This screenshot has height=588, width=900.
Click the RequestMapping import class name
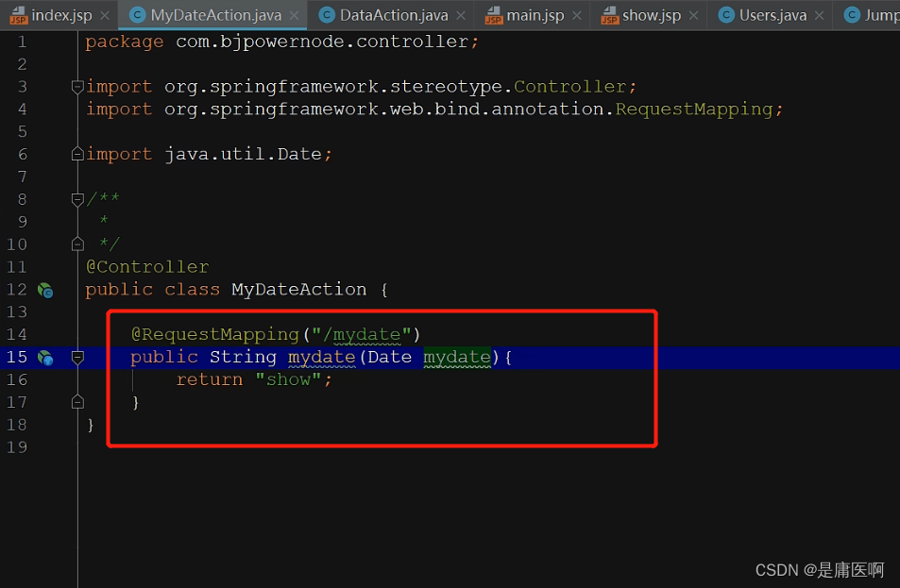[x=694, y=109]
